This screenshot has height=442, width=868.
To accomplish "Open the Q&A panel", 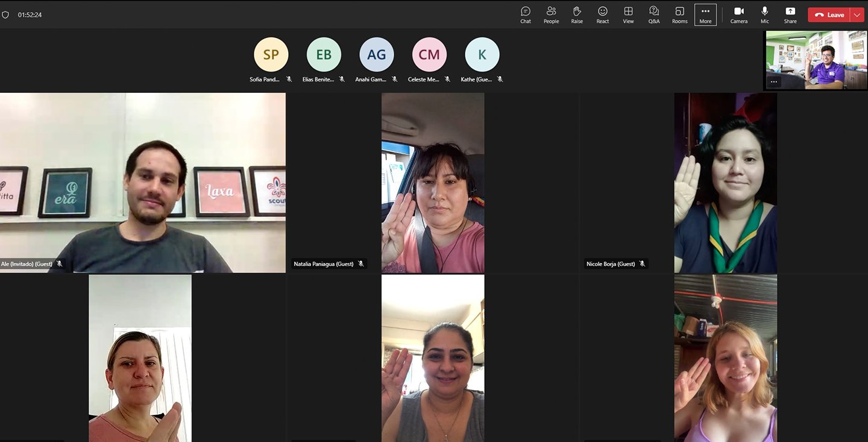I will (x=654, y=14).
